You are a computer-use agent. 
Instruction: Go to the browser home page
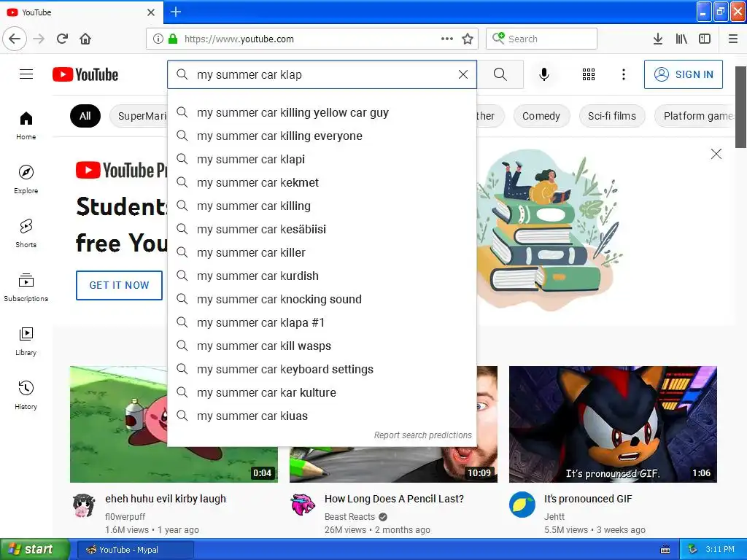86,39
